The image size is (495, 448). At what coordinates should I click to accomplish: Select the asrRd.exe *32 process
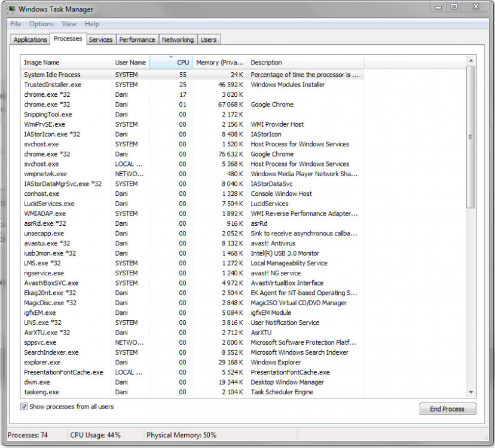(192, 223)
